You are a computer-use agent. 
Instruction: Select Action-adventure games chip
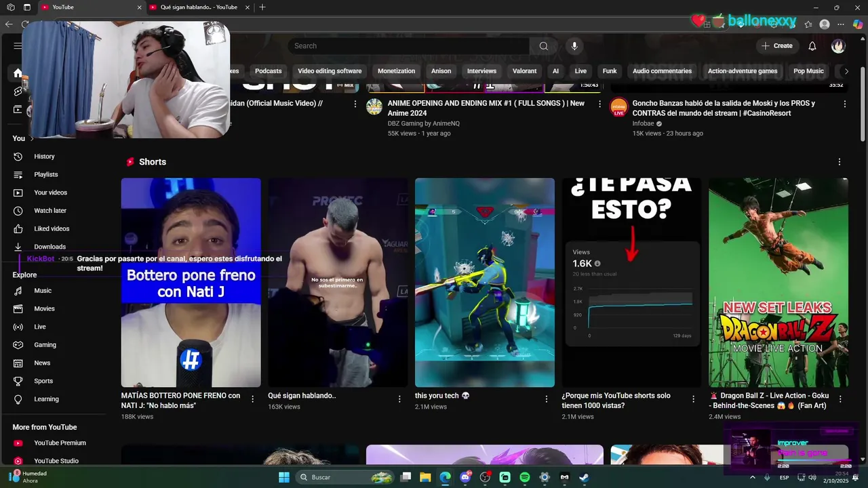point(743,71)
